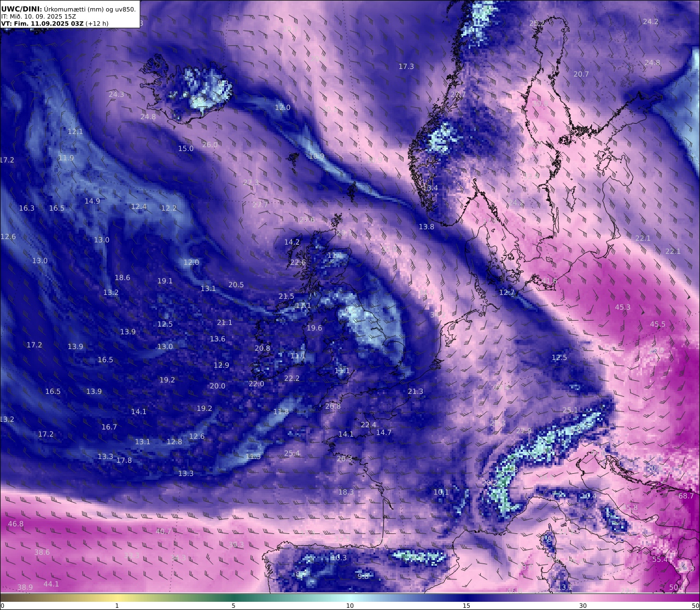Click the 12.8 value in the southern Atlantic area
This screenshot has height=610, width=700.
[174, 442]
